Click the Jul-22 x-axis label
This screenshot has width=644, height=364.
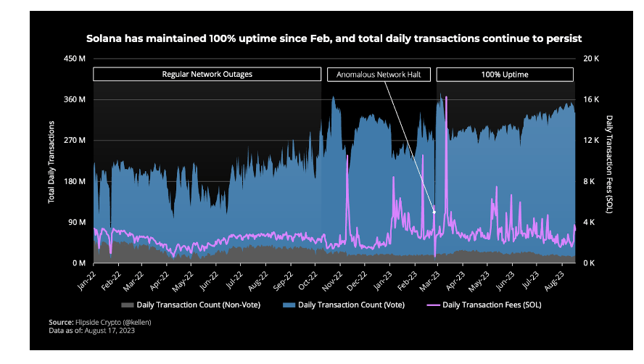coord(234,280)
